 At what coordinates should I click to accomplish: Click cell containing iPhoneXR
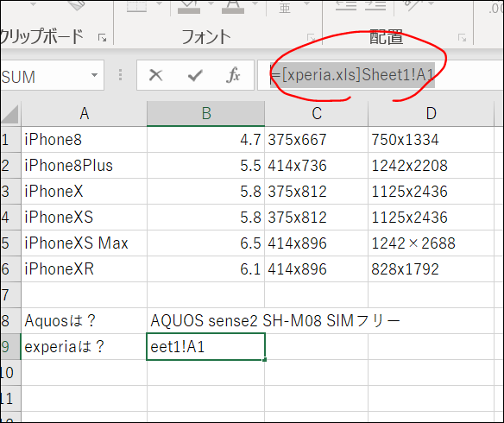(85, 269)
